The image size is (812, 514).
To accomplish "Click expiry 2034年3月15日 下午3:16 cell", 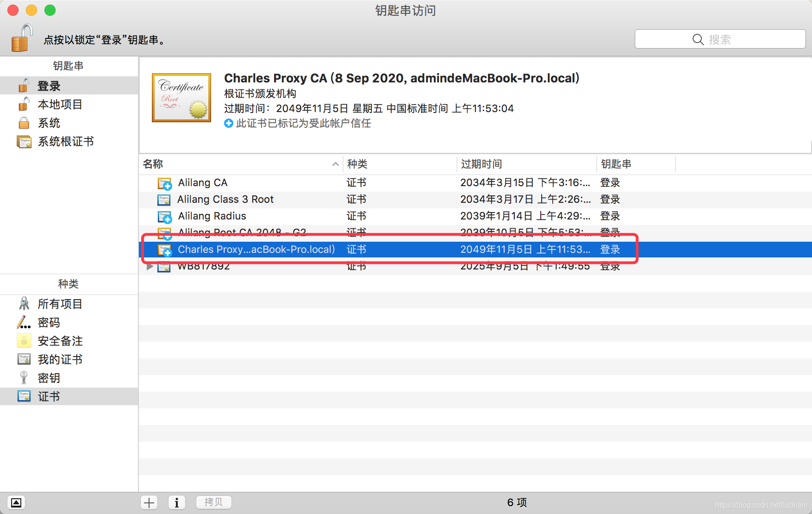I will 525,183.
